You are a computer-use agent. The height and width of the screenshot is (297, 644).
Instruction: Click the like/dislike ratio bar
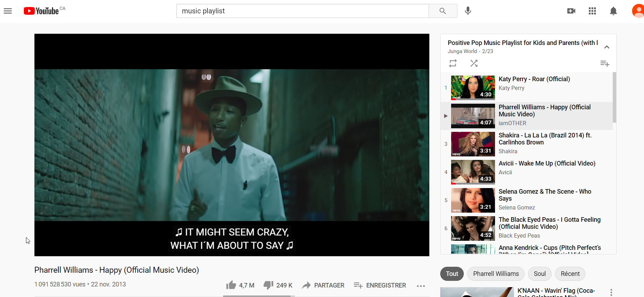point(259,296)
